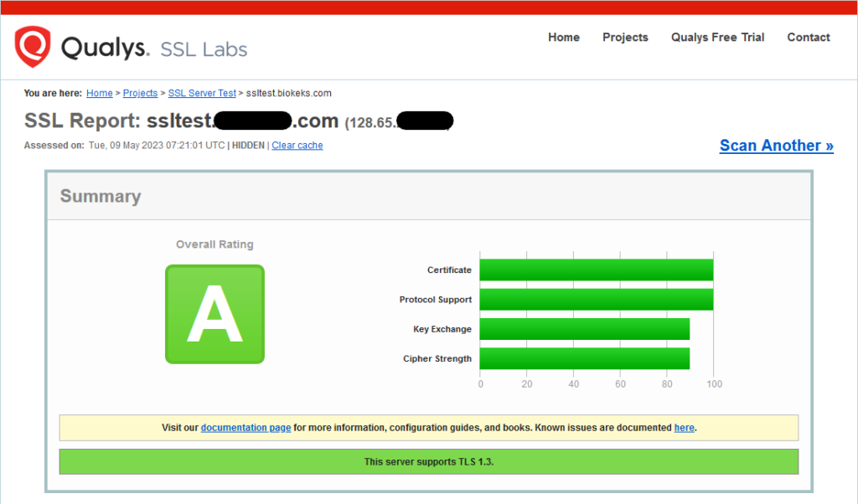This screenshot has width=858, height=504.
Task: Click the SSL Report page title
Action: [181, 121]
